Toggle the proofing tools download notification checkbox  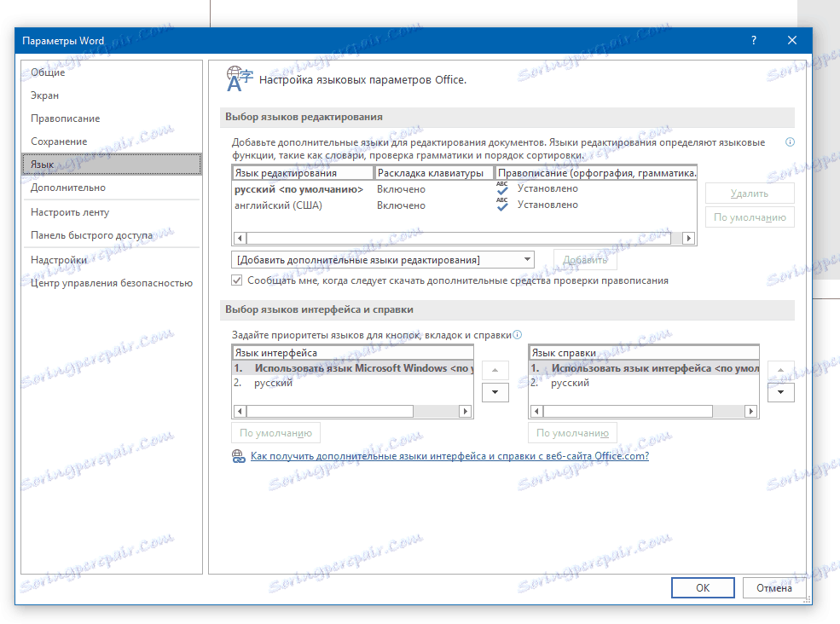point(237,280)
